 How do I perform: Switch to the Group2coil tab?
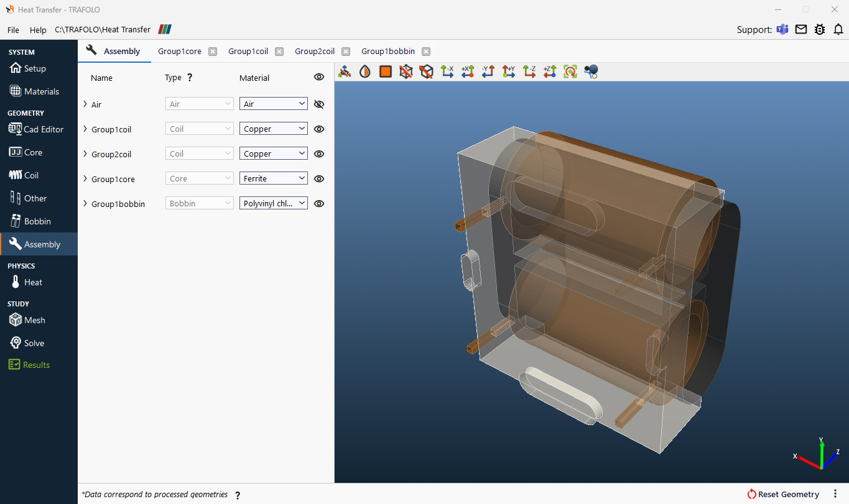tap(315, 51)
